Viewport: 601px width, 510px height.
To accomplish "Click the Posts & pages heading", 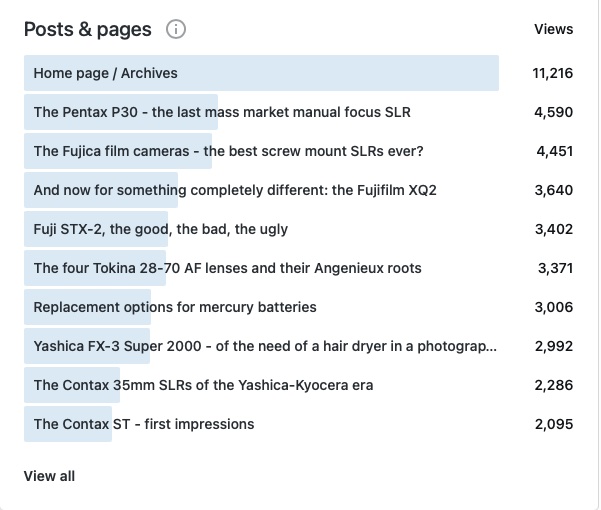I will tap(88, 29).
